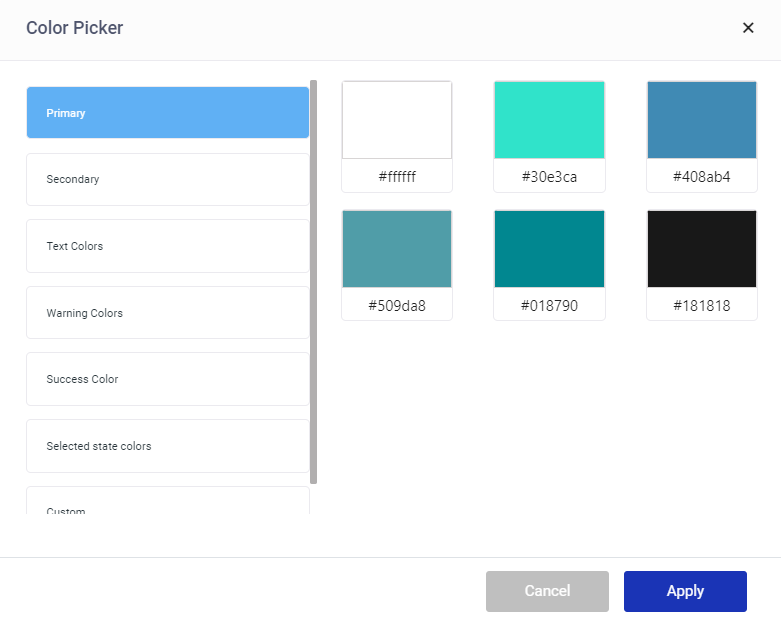781x622 pixels.
Task: Click the #181818 hex code text
Action: coord(702,306)
